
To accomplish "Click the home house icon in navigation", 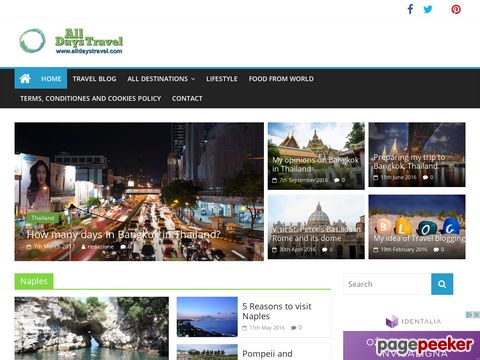I will pyautogui.click(x=25, y=79).
